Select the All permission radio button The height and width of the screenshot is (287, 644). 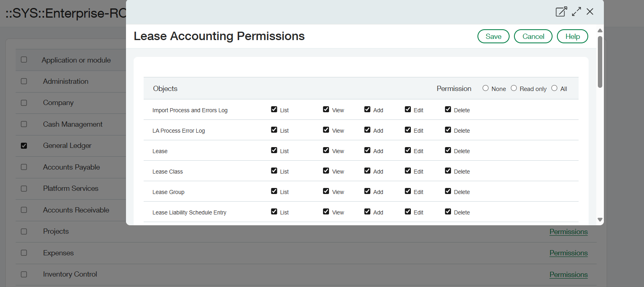click(554, 88)
